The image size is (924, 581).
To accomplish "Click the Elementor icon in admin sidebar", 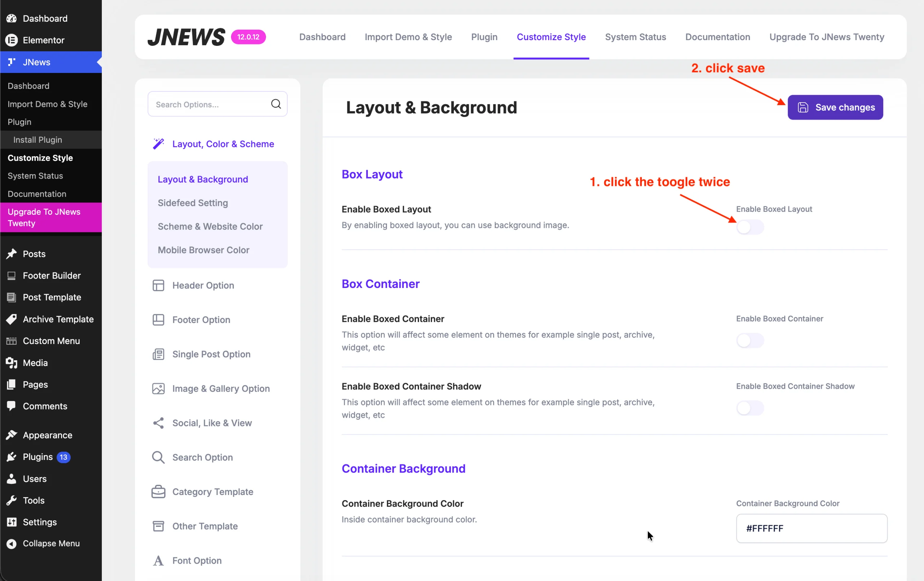I will (12, 40).
